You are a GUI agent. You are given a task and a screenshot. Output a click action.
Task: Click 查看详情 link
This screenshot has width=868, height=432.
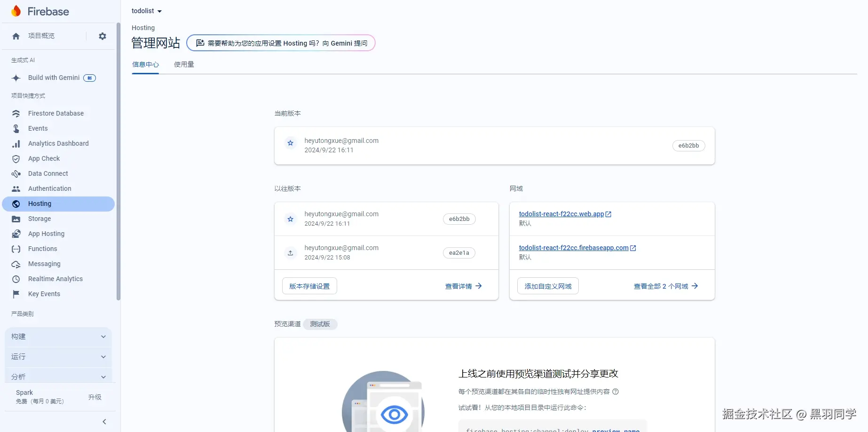click(464, 286)
